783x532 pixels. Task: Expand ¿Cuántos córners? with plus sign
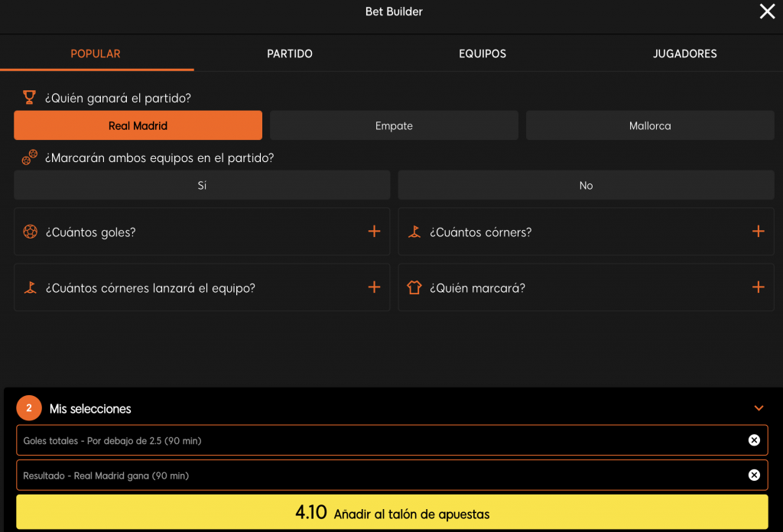click(758, 232)
